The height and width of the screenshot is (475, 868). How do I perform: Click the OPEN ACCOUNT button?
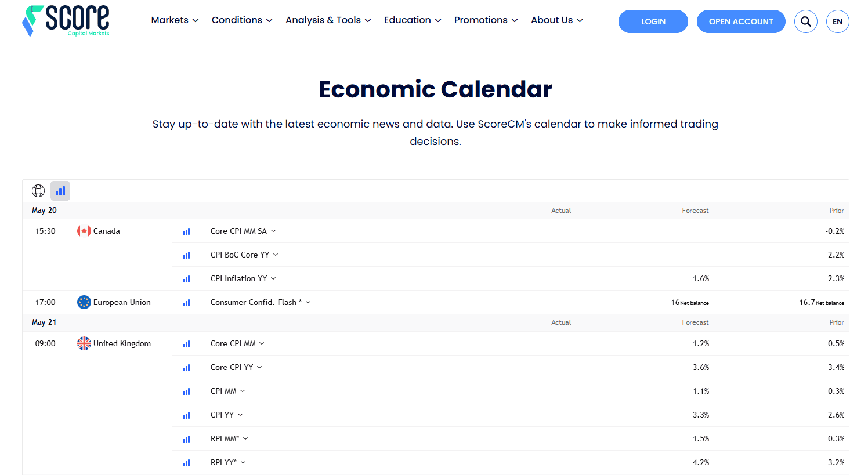point(741,21)
